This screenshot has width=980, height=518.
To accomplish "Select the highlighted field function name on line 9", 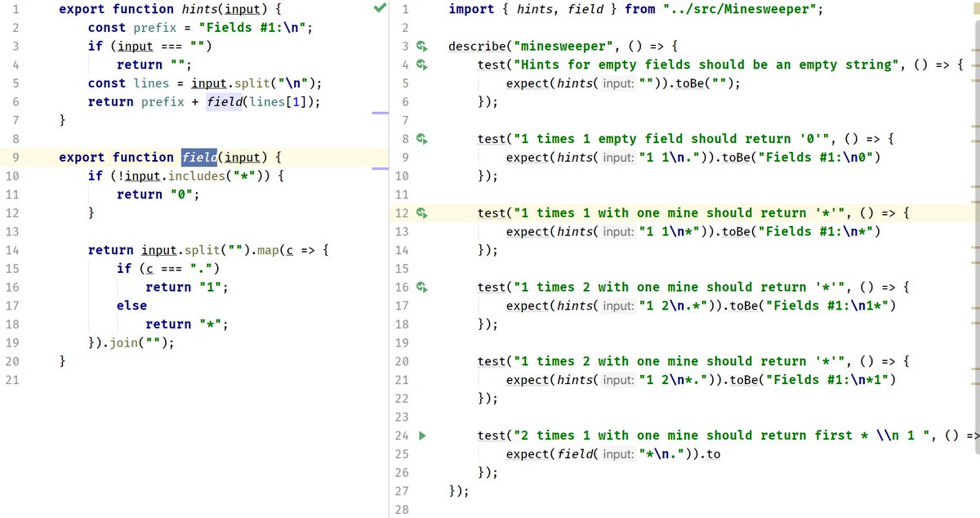I will click(199, 158).
